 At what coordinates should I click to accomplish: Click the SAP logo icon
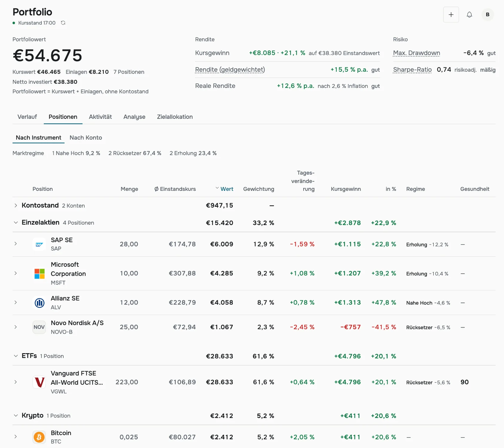(x=39, y=244)
